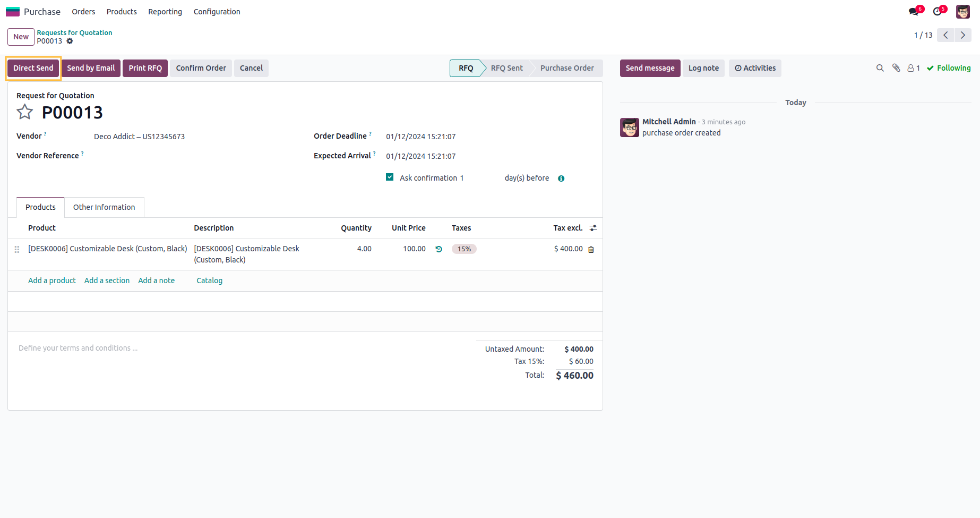Switch to the Products tab

pyautogui.click(x=40, y=207)
